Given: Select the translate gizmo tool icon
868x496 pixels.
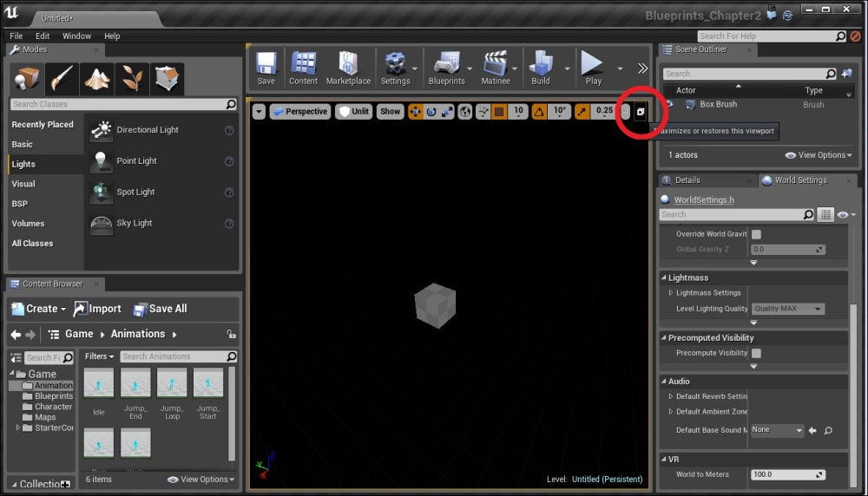Looking at the screenshot, I should coord(415,112).
